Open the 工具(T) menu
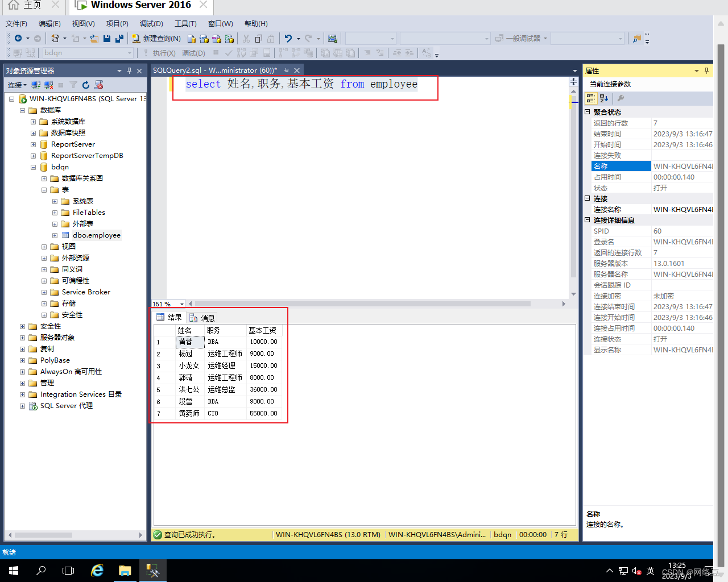Viewport: 728px width, 582px height. pyautogui.click(x=185, y=24)
